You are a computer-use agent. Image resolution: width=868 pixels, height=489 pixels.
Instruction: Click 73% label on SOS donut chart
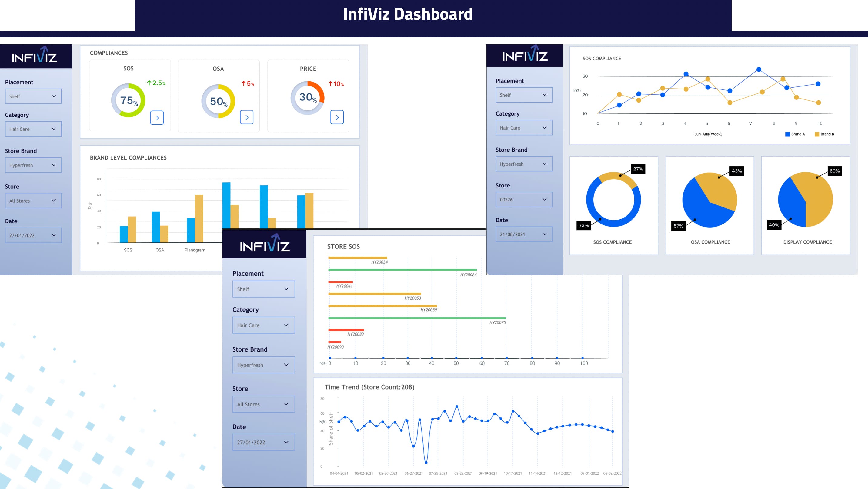click(584, 225)
